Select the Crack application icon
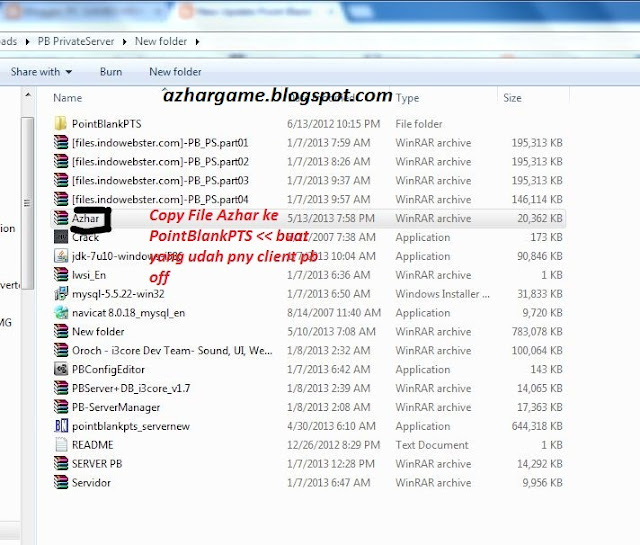The width and height of the screenshot is (640, 545). point(61,237)
